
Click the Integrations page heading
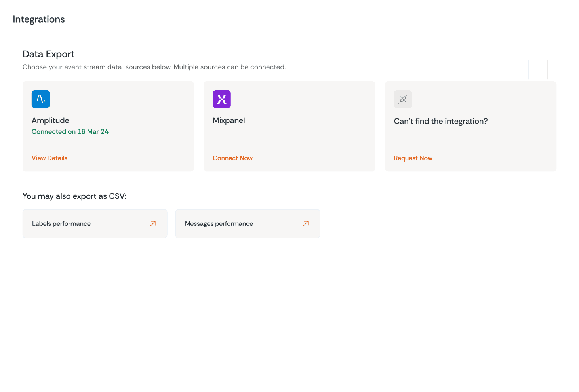pyautogui.click(x=39, y=19)
